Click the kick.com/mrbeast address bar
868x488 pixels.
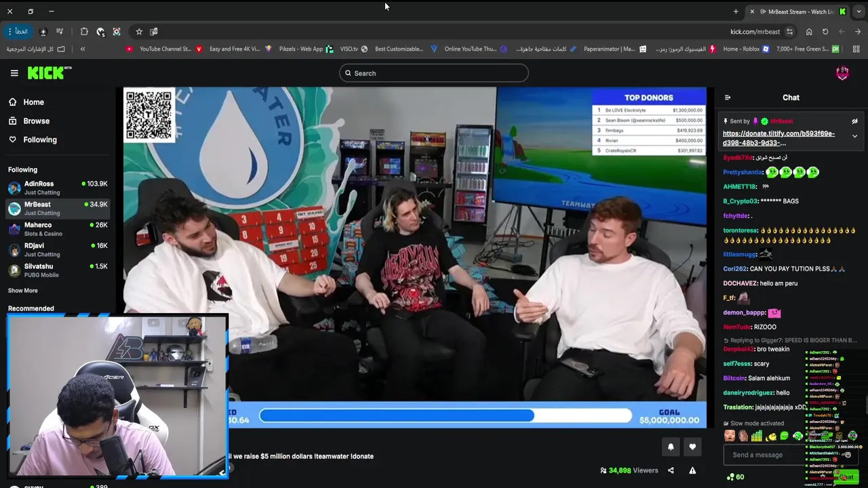755,32
